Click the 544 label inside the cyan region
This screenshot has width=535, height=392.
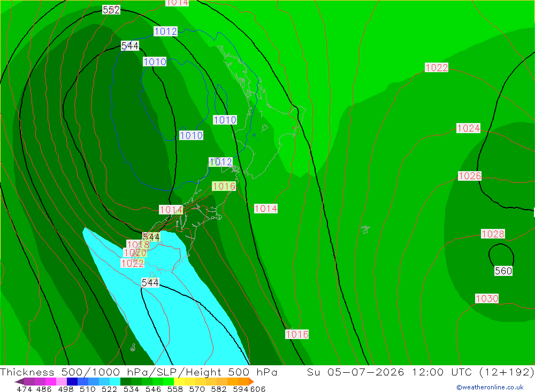[150, 282]
